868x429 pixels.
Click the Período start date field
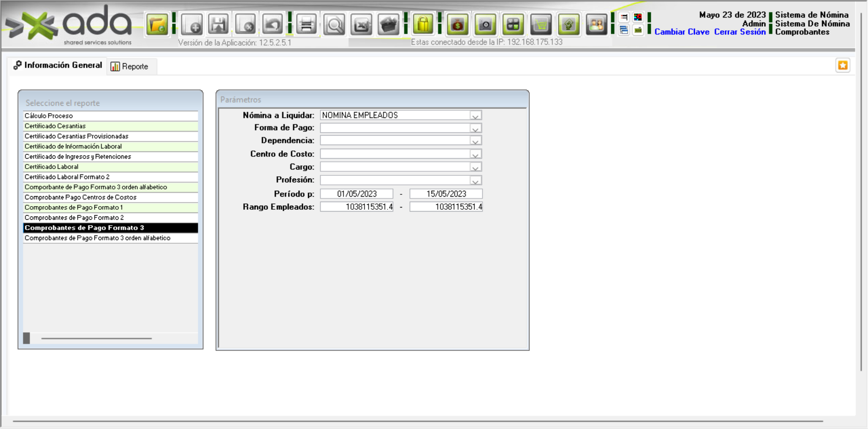356,194
